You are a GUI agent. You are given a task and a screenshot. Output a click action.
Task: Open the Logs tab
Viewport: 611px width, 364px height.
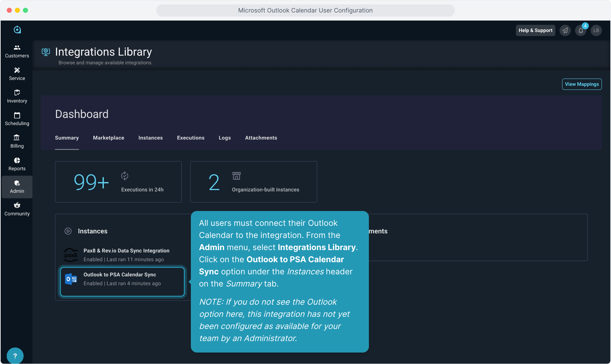[x=225, y=138]
